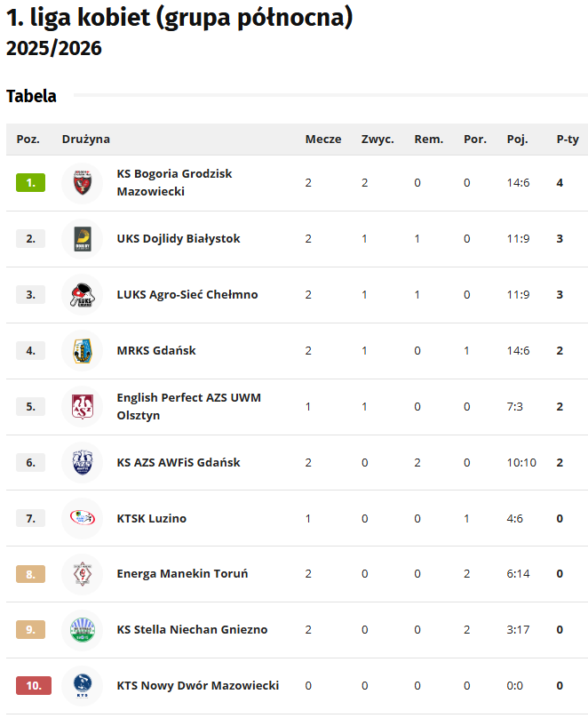Click UKS Dojlidy Białystok team logo
Viewport: 588px width, 718px height.
pyautogui.click(x=83, y=239)
